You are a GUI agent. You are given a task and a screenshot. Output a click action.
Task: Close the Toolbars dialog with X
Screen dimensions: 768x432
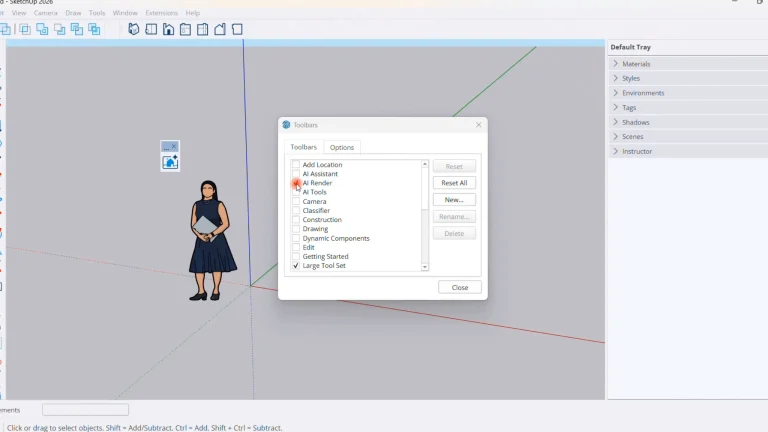pyautogui.click(x=479, y=125)
